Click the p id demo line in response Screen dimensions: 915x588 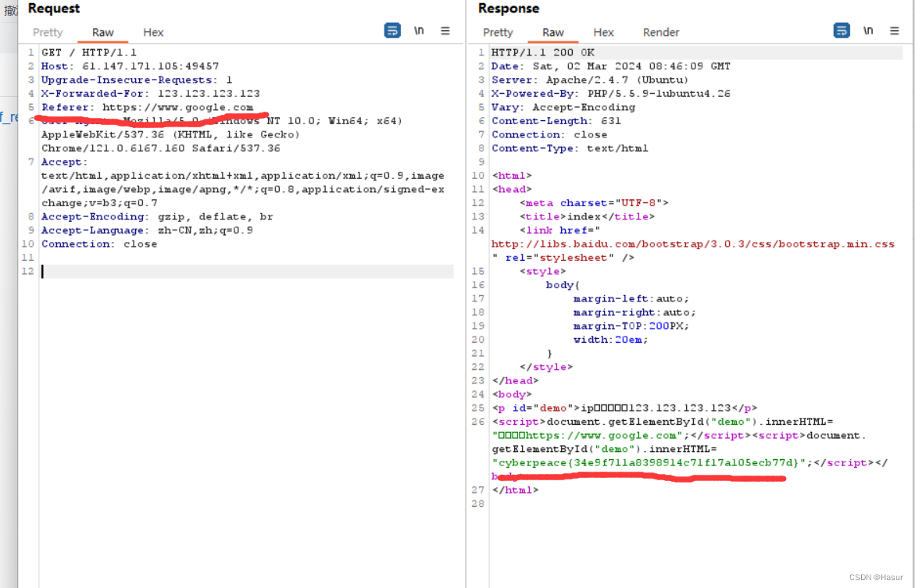(x=624, y=408)
